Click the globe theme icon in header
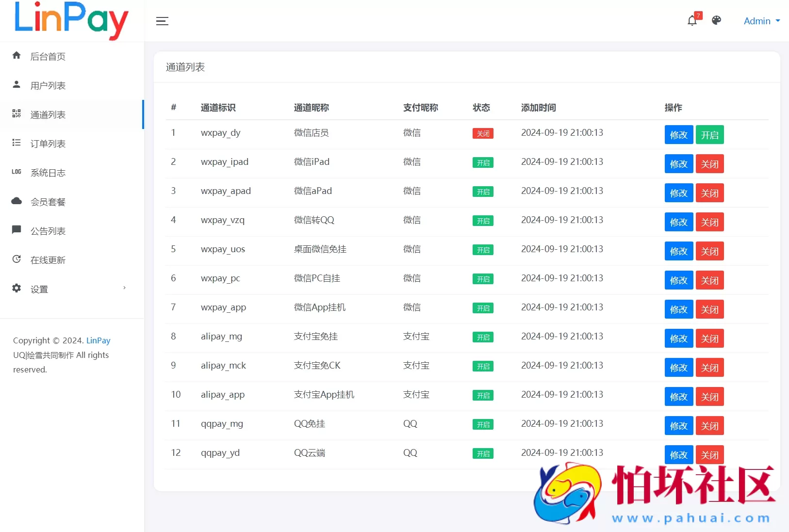789x532 pixels. point(716,21)
